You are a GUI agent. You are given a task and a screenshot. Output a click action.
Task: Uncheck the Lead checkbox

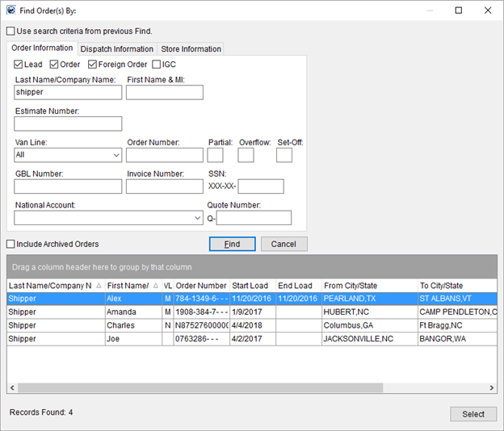19,65
